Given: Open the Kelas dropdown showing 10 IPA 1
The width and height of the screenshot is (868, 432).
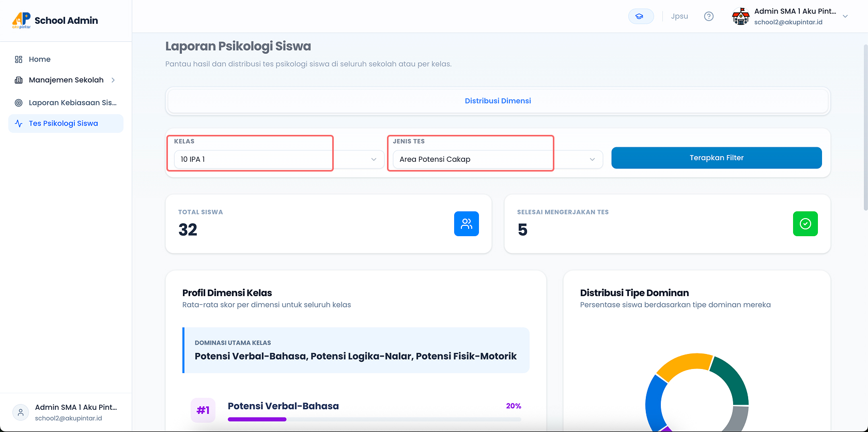Looking at the screenshot, I should tap(279, 159).
